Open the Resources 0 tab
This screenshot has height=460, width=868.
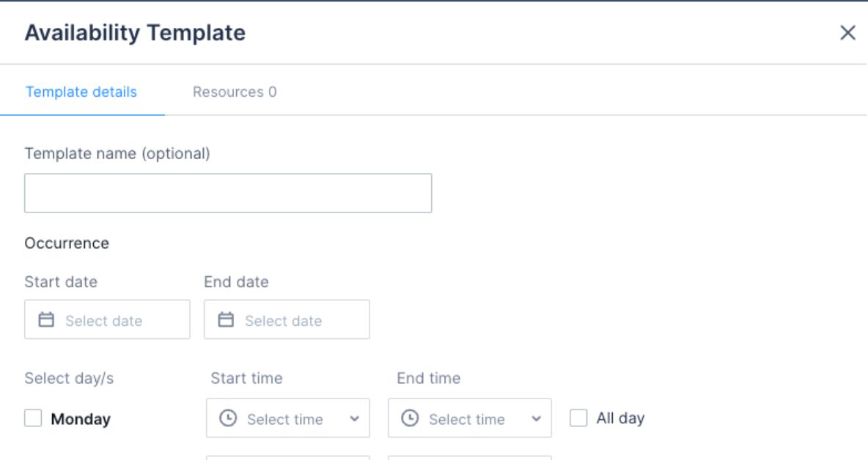235,92
